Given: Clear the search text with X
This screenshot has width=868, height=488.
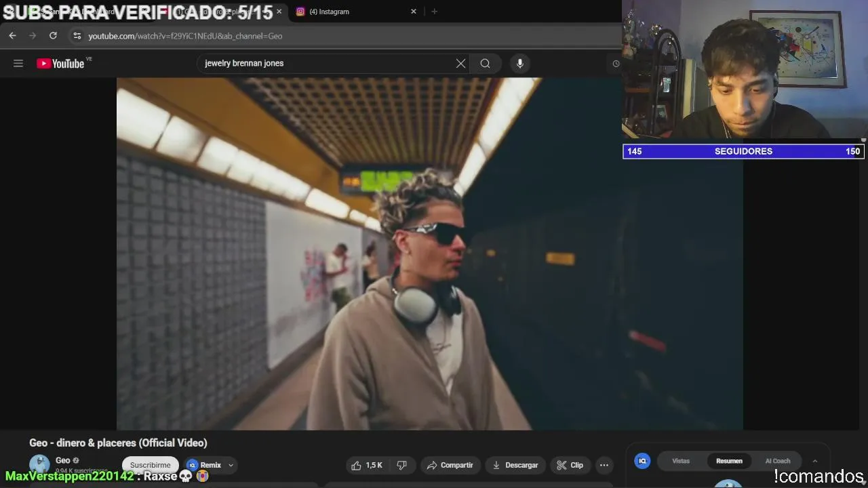Looking at the screenshot, I should pyautogui.click(x=460, y=63).
